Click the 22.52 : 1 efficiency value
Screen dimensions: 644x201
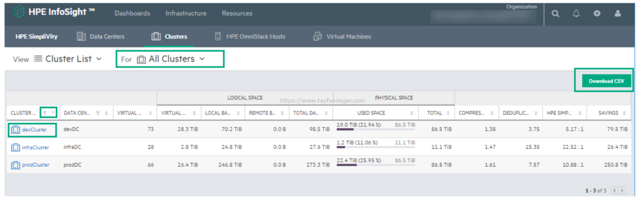point(573,147)
